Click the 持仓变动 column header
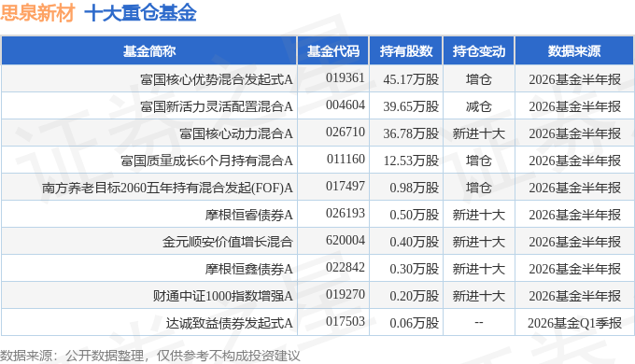The height and width of the screenshot is (364, 635). (479, 51)
